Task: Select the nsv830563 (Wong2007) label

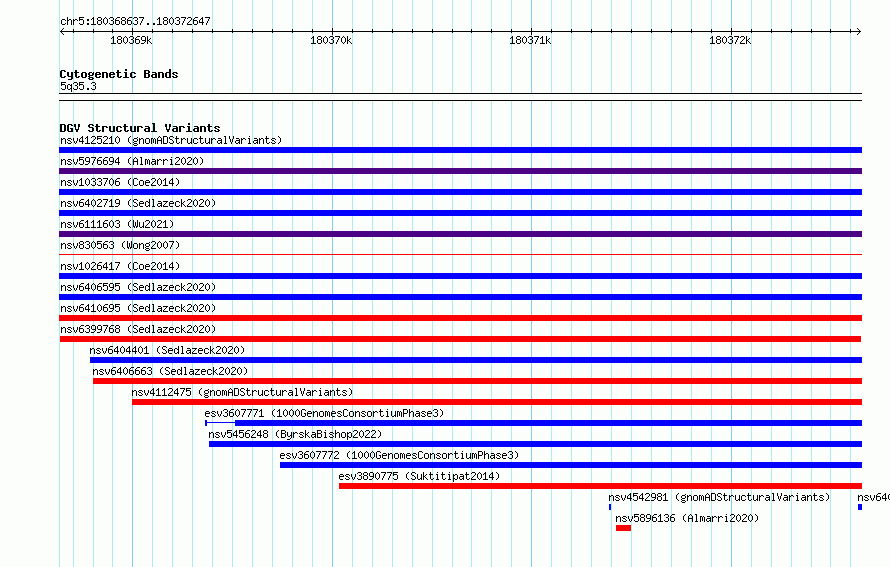Action: click(x=120, y=245)
